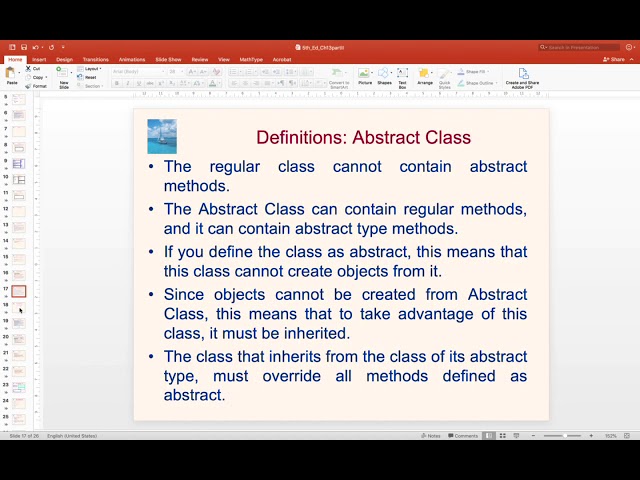The image size is (640, 480).
Task: Open the MathType tab
Action: coord(251,60)
